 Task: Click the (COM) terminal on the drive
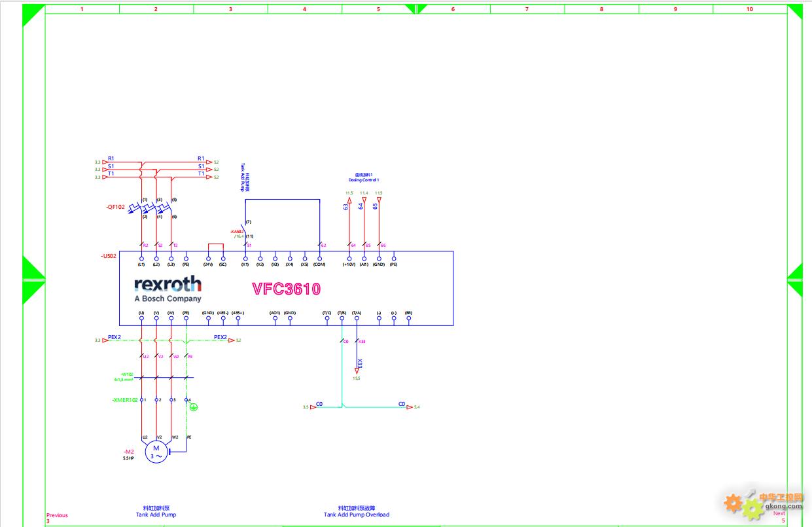tap(320, 259)
